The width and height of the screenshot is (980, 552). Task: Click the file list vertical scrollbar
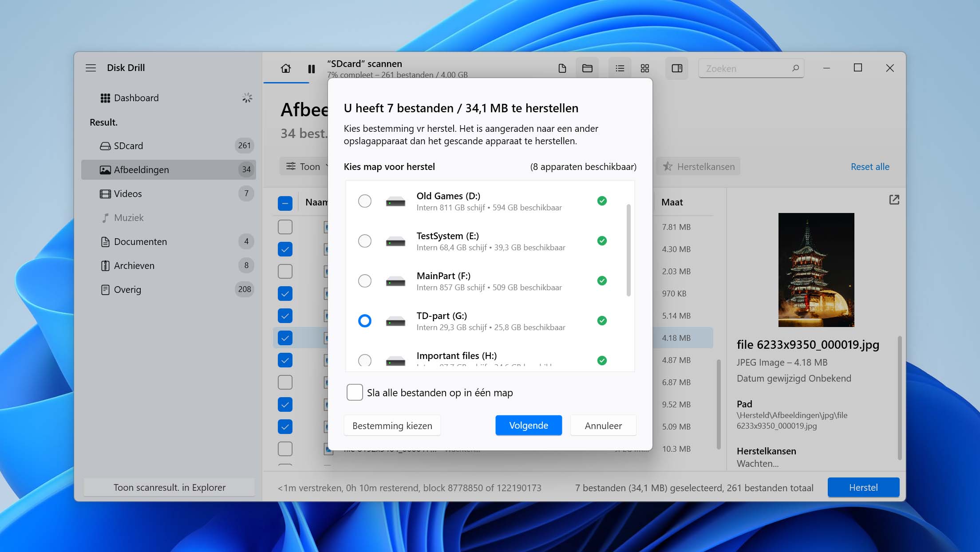(719, 404)
